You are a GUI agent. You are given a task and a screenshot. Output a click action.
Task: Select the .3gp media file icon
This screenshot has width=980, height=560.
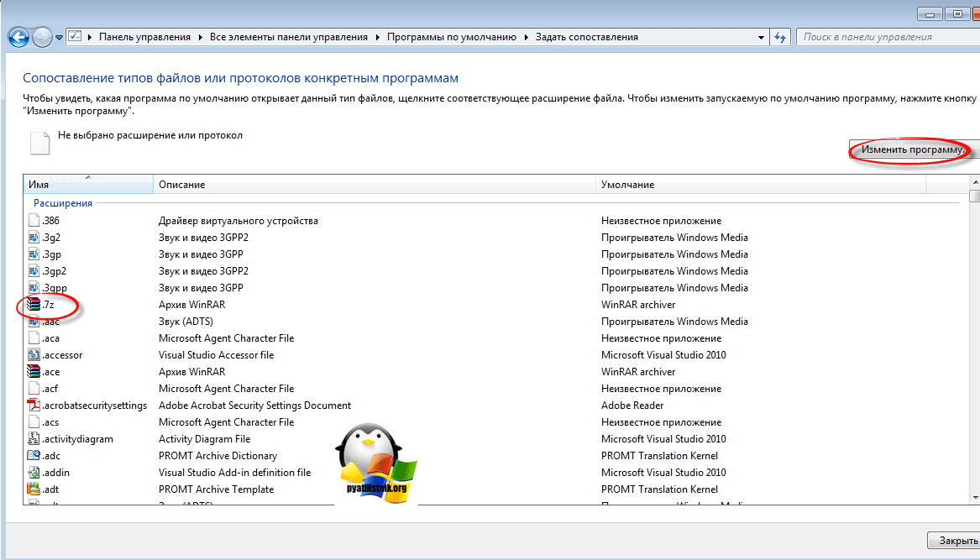pyautogui.click(x=34, y=254)
